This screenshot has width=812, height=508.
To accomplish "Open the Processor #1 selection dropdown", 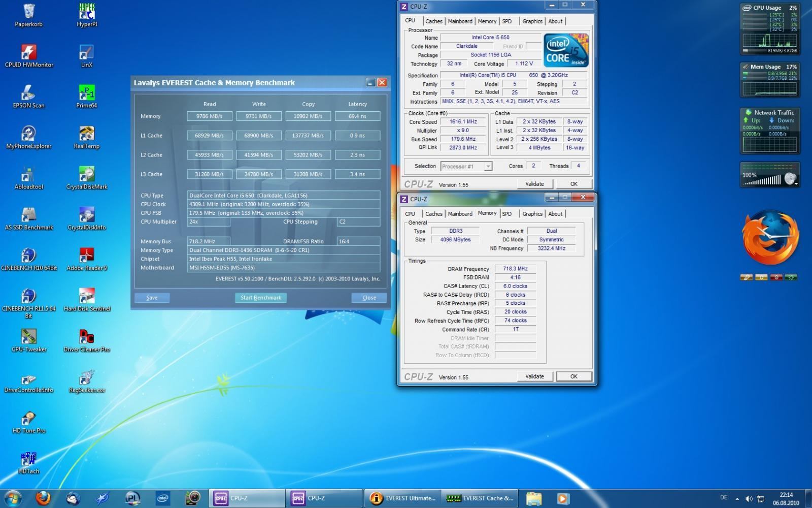I will (466, 166).
